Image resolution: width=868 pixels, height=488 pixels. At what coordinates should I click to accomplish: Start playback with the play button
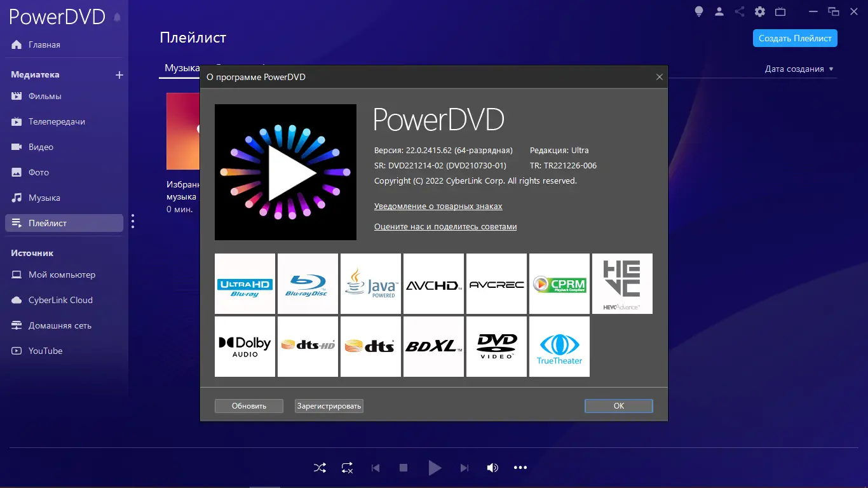point(435,468)
